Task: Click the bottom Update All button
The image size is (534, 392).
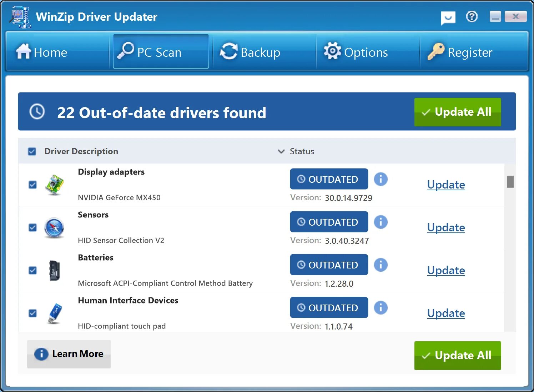Action: click(458, 356)
